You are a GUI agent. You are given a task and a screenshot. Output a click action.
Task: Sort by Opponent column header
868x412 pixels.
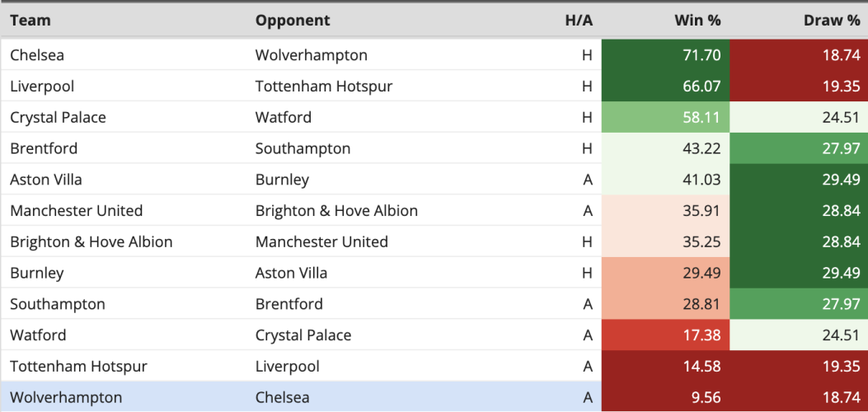pyautogui.click(x=293, y=21)
